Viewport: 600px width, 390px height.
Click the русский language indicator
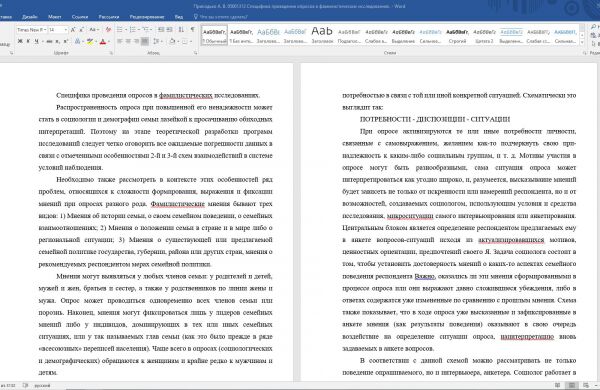click(42, 385)
